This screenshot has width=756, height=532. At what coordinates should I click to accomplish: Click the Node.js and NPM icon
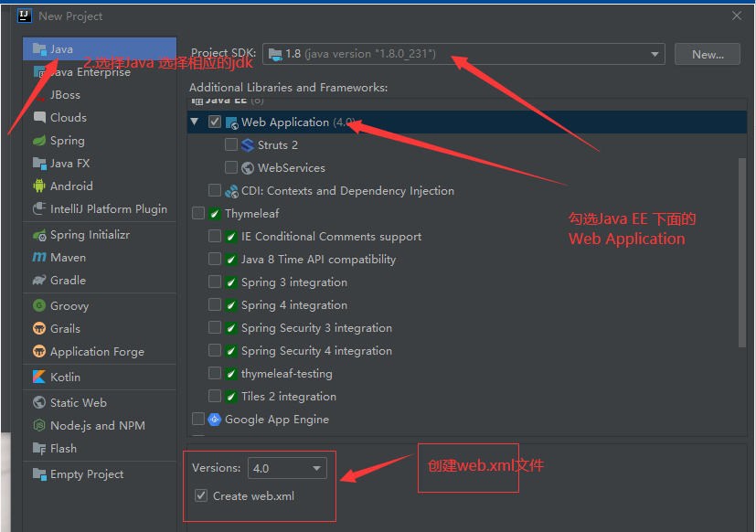click(39, 425)
